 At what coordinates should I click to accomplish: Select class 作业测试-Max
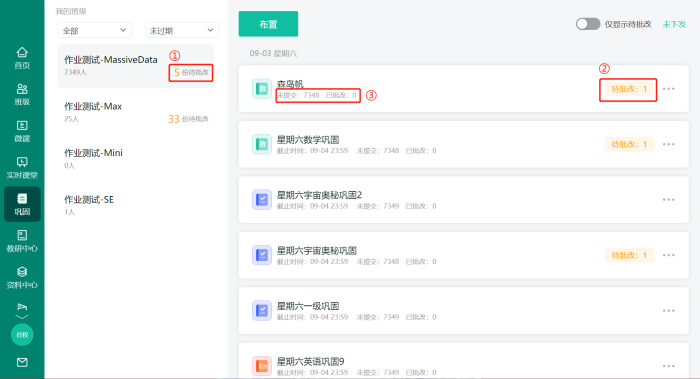(136, 112)
